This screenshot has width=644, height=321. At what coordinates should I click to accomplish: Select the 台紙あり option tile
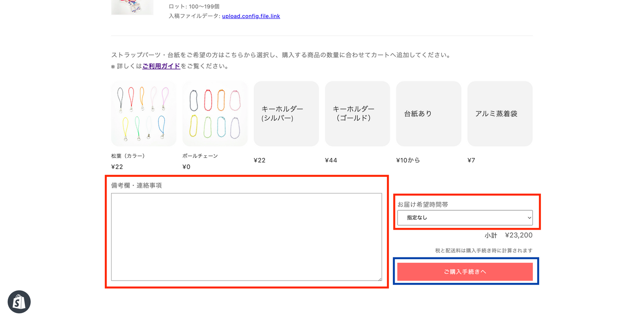428,114
